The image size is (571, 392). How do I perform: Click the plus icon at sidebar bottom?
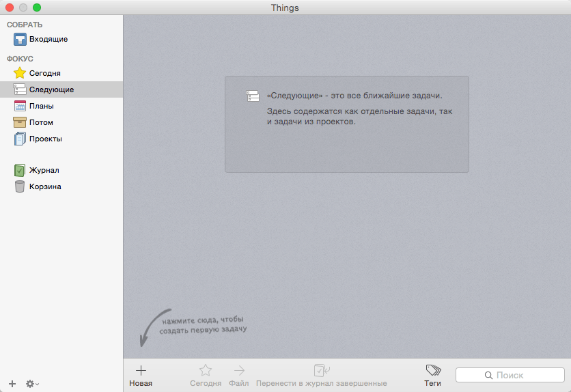tap(12, 384)
